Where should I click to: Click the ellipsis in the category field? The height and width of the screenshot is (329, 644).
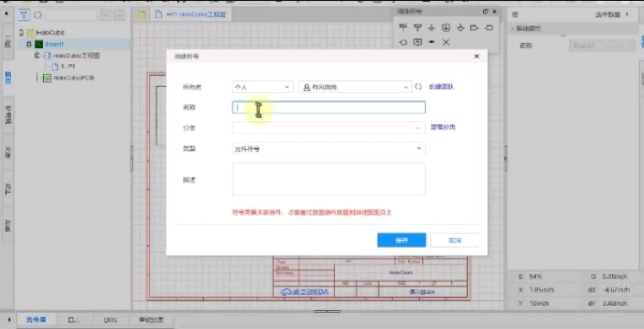click(418, 128)
